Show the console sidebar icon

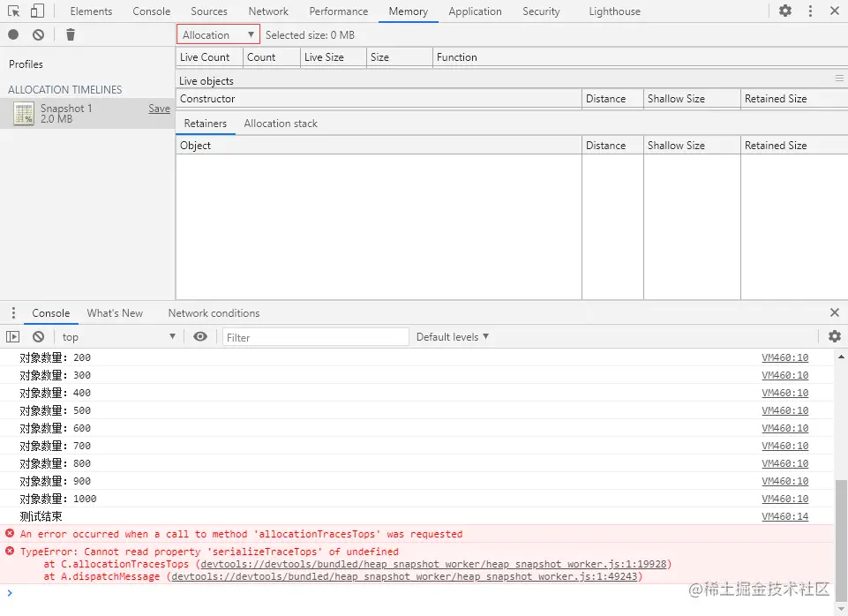click(13, 336)
